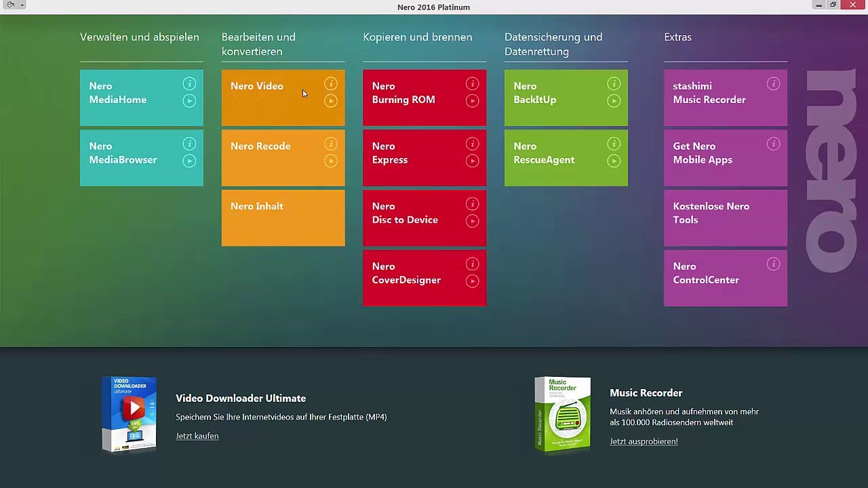Launch Nero Burning ROM play icon
Screen dimensions: 868x488
pyautogui.click(x=473, y=101)
